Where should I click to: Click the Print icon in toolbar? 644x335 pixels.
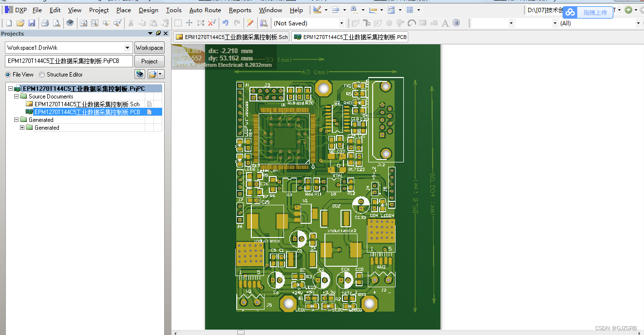pyautogui.click(x=45, y=23)
